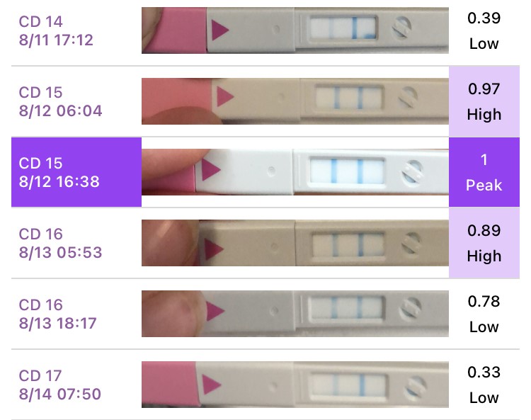Select the highlighted CD 15 8/12 16:38 entry
531x420 pixels.
point(60,173)
